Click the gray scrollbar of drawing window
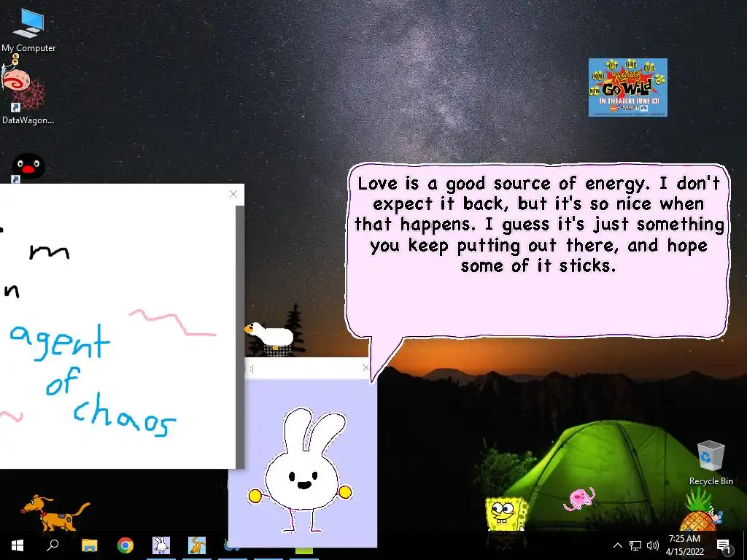This screenshot has width=747, height=560. point(240,337)
